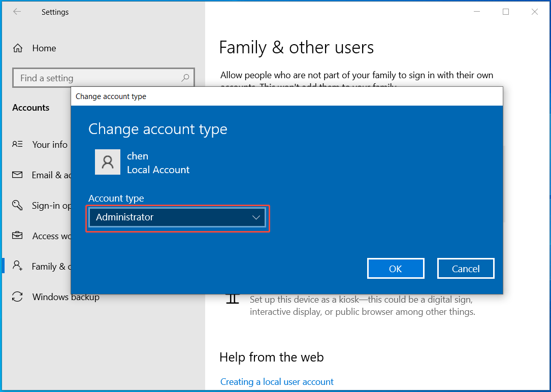The width and height of the screenshot is (551, 392).
Task: Expand the Administrator selection chevron
Action: pos(256,217)
